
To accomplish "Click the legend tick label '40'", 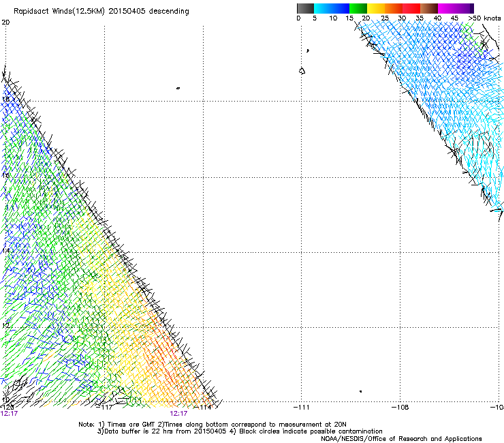I will [437, 18].
